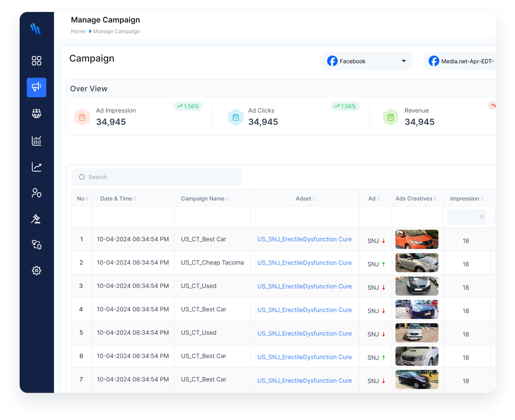Select the megaphone campaign icon in sidebar
515x420 pixels.
36,87
